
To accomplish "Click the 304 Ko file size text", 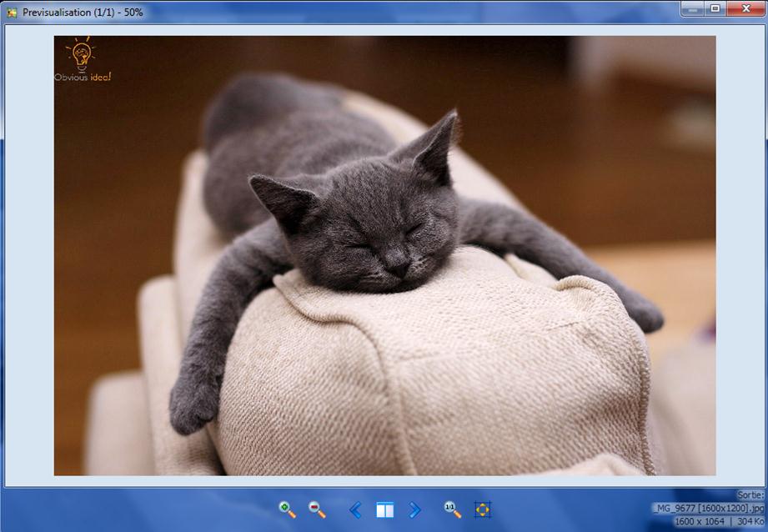I will click(750, 521).
